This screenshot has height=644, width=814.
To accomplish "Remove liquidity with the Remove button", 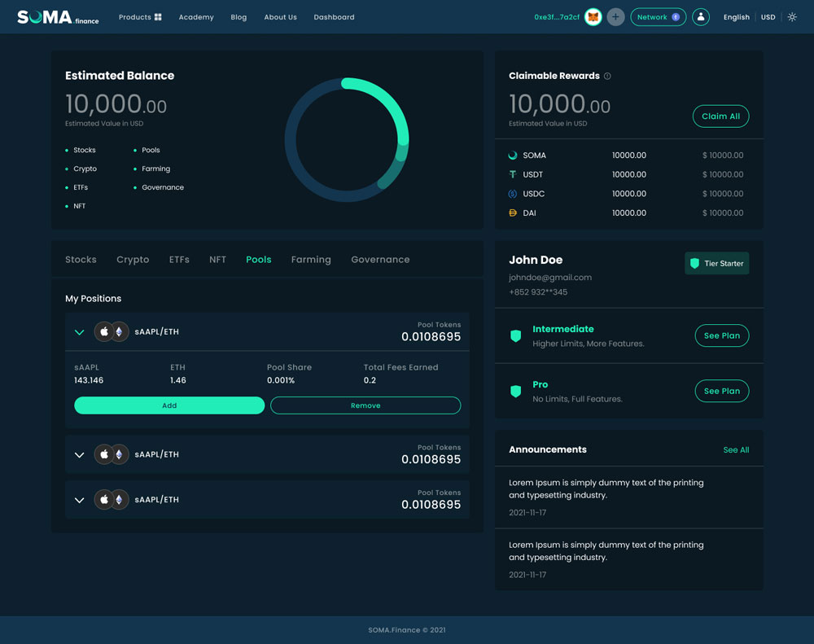I will [x=365, y=405].
